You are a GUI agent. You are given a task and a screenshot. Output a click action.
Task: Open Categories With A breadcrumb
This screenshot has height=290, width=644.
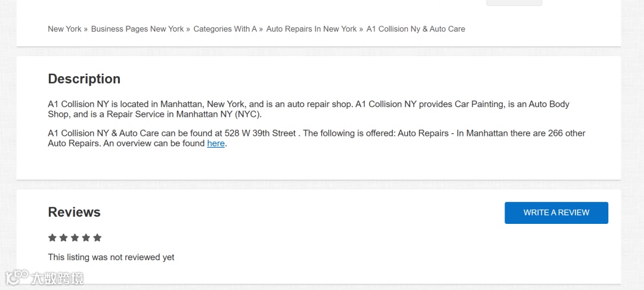pyautogui.click(x=225, y=29)
